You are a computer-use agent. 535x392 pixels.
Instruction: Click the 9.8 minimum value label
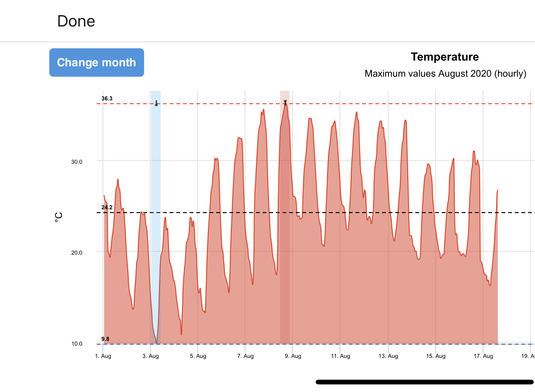point(105,339)
